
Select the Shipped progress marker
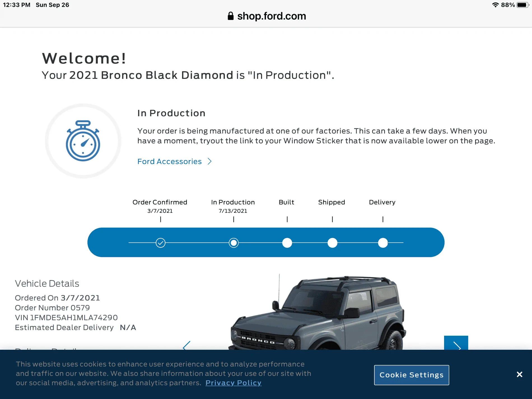(332, 243)
